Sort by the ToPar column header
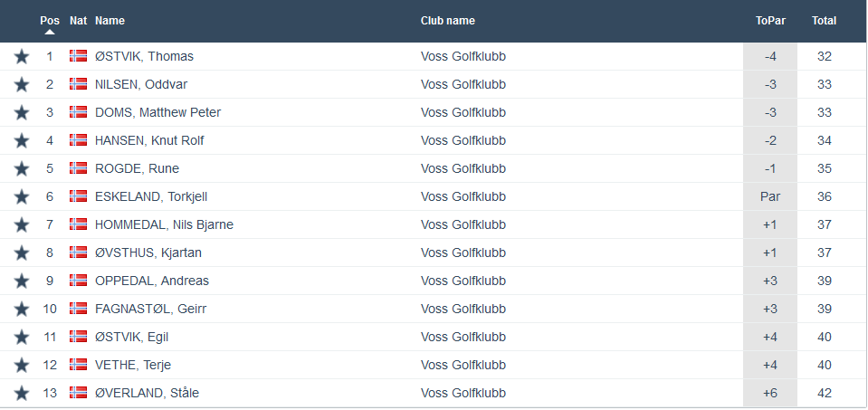Screen dimensions: 868x410 point(769,21)
